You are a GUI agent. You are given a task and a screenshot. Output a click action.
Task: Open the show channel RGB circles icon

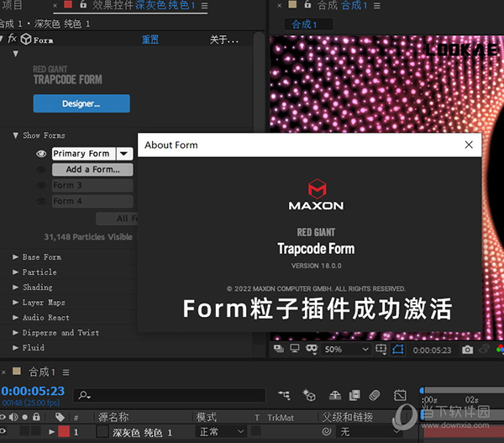click(500, 349)
